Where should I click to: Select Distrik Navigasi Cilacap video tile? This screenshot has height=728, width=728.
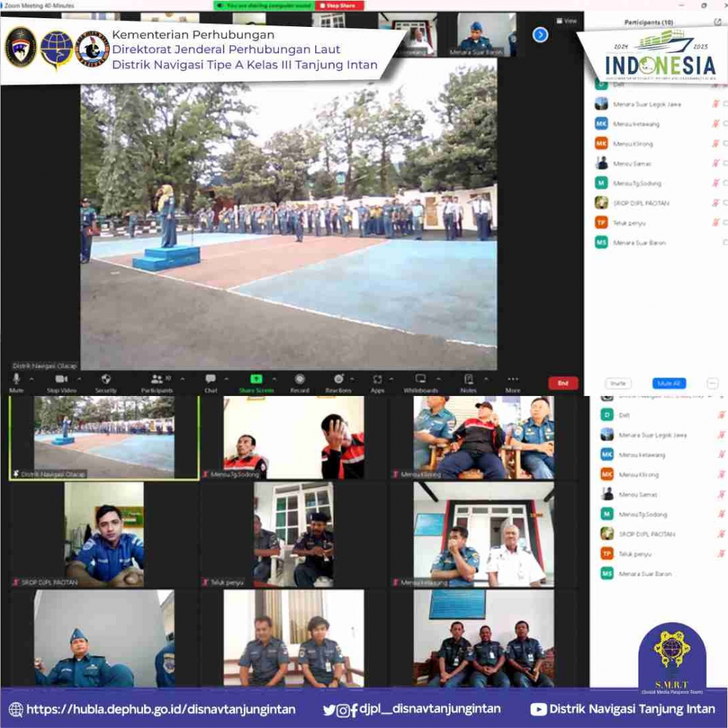(104, 438)
